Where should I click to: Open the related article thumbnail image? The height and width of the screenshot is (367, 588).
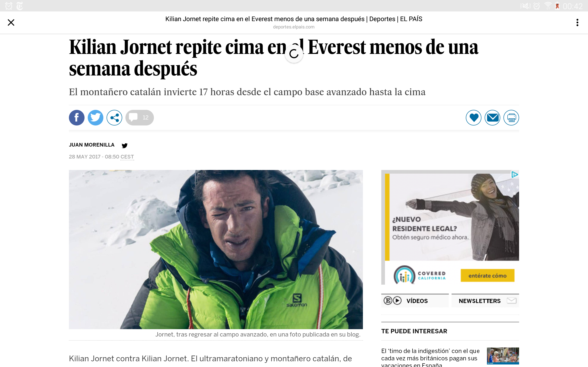[503, 356]
